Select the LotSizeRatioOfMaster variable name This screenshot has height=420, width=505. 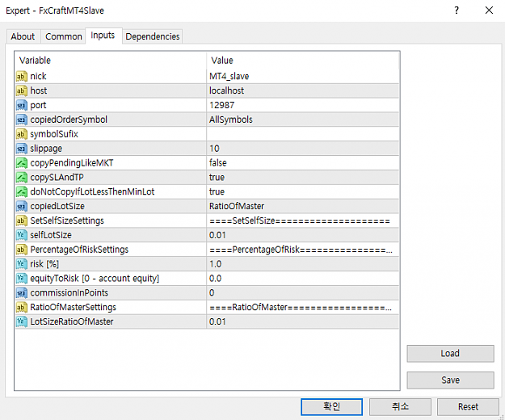tap(72, 321)
